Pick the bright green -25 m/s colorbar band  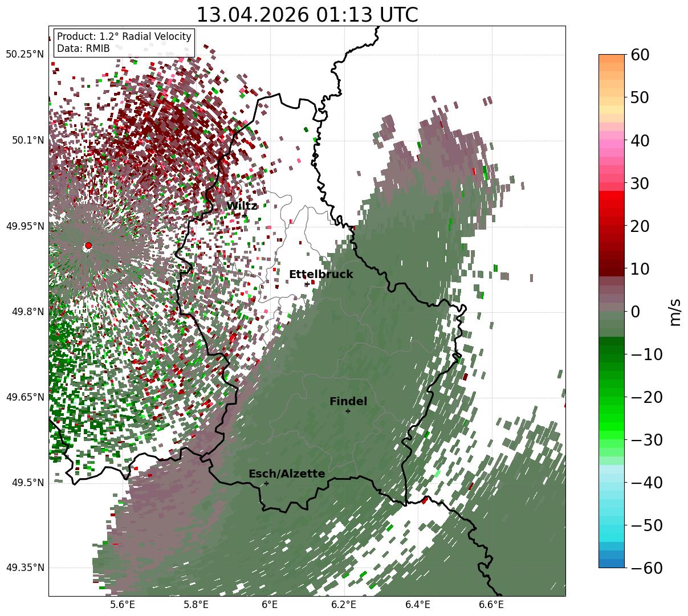(612, 418)
